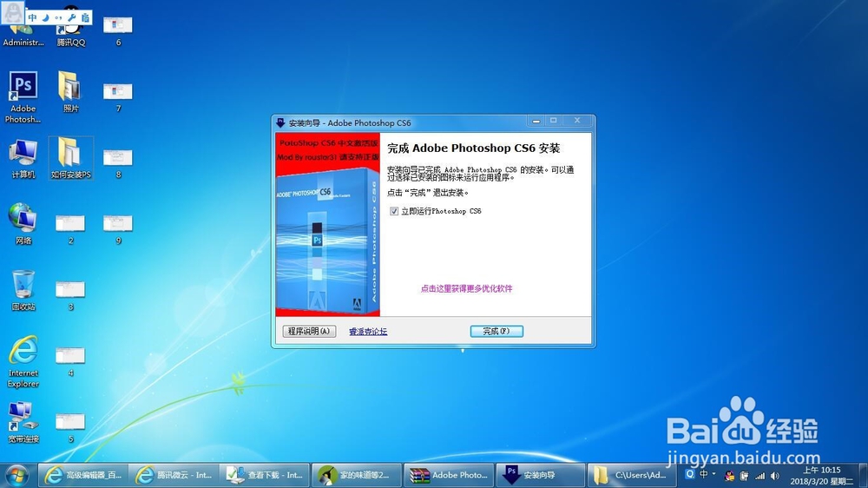Click the installer title bar icon
This screenshot has width=868, height=488.
(x=280, y=123)
